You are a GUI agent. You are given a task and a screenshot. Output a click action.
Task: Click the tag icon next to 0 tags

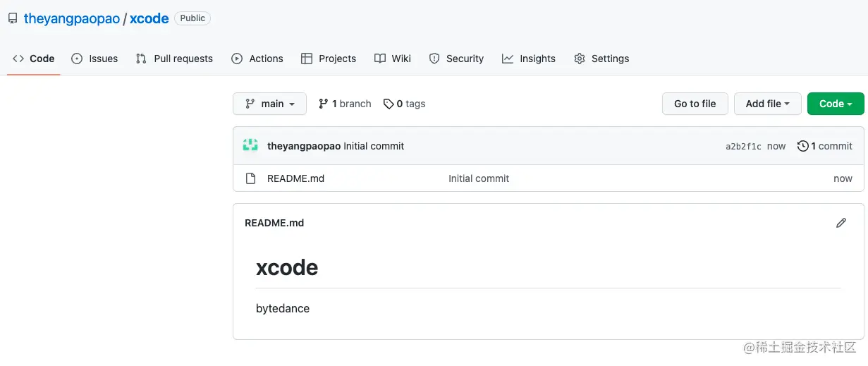coord(389,104)
